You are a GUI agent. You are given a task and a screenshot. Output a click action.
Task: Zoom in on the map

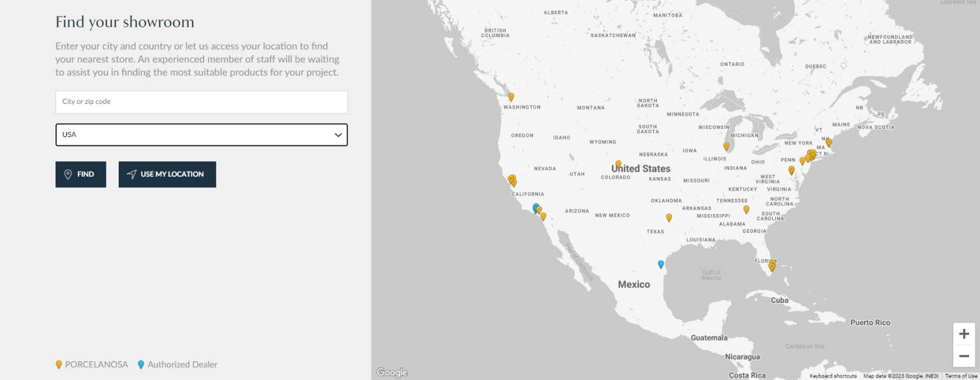point(964,333)
